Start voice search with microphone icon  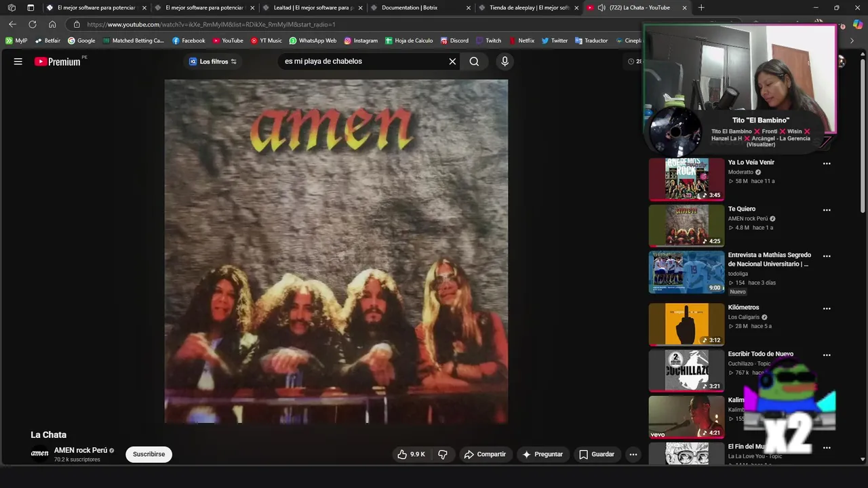tap(505, 61)
